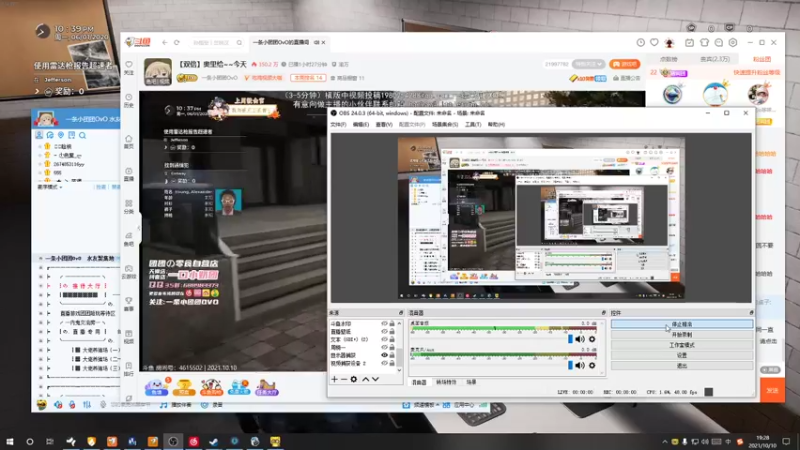Click 开始录制 start recording button
This screenshot has height=450, width=800.
[x=682, y=335]
